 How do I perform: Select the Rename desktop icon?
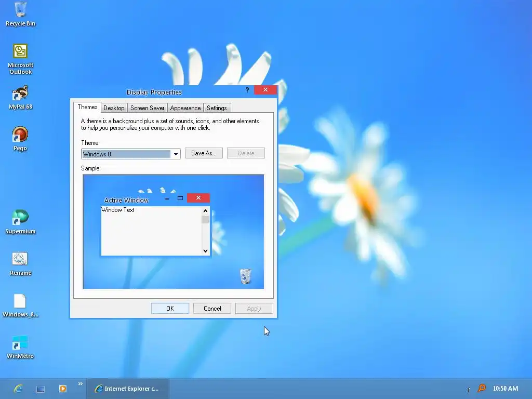[20, 263]
